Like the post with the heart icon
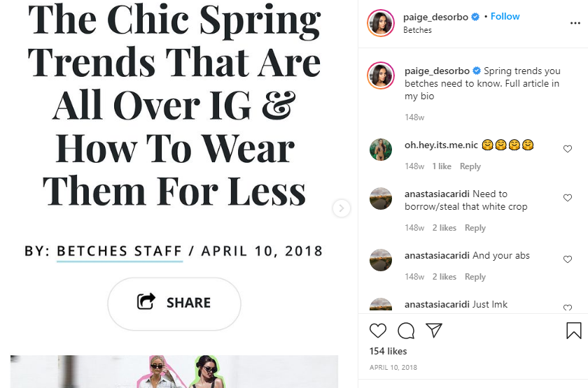This screenshot has width=588, height=388. pyautogui.click(x=377, y=331)
